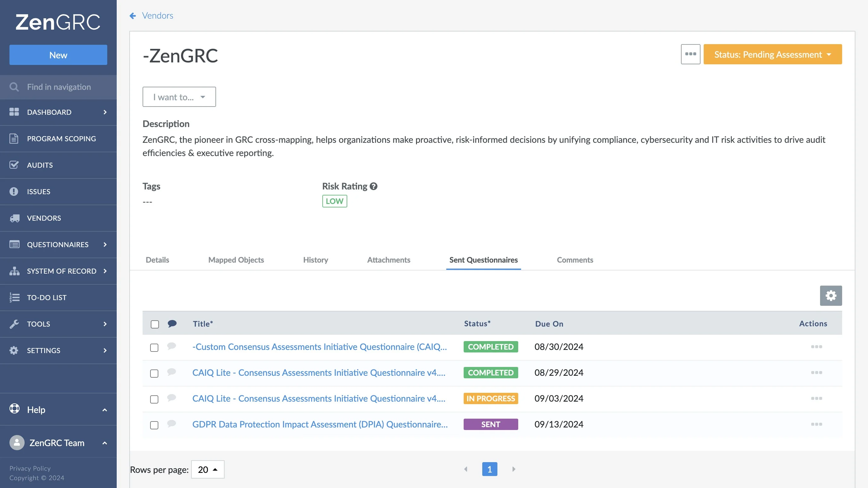Switch to the Comments tab
The height and width of the screenshot is (488, 868).
tap(575, 260)
